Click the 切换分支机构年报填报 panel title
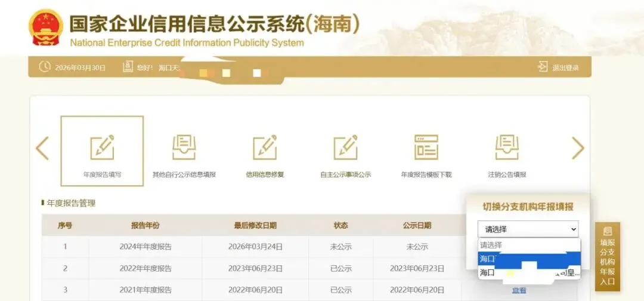Viewport: 644px width, 301px height. 528,207
